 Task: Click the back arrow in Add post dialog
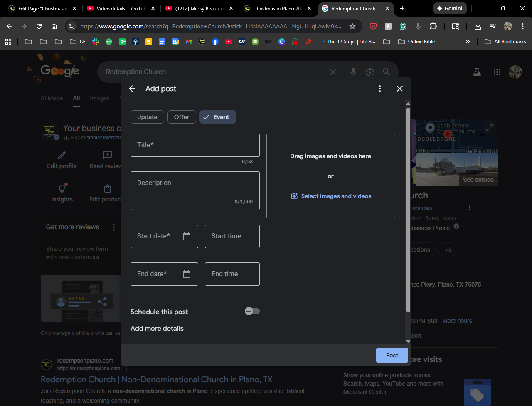[132, 89]
